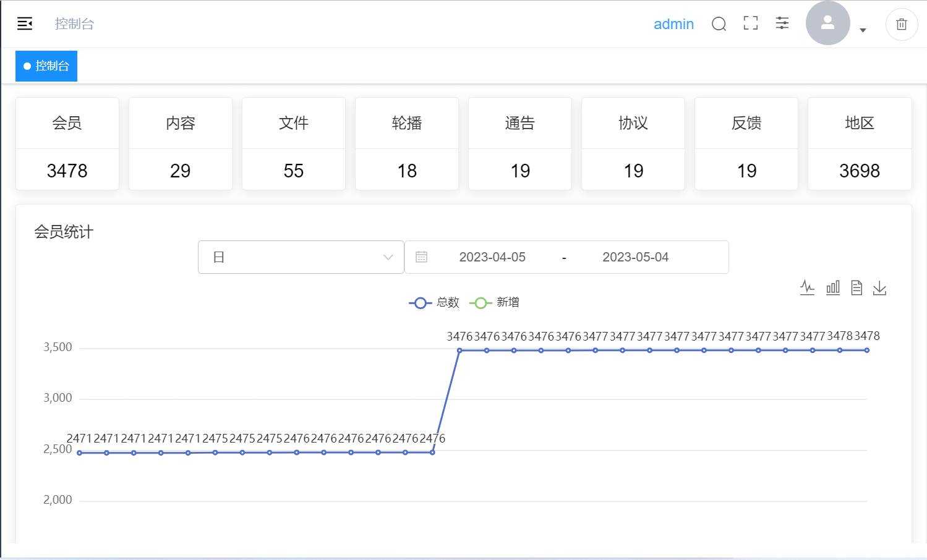
Task: Open the 反馈 card
Action: [746, 143]
